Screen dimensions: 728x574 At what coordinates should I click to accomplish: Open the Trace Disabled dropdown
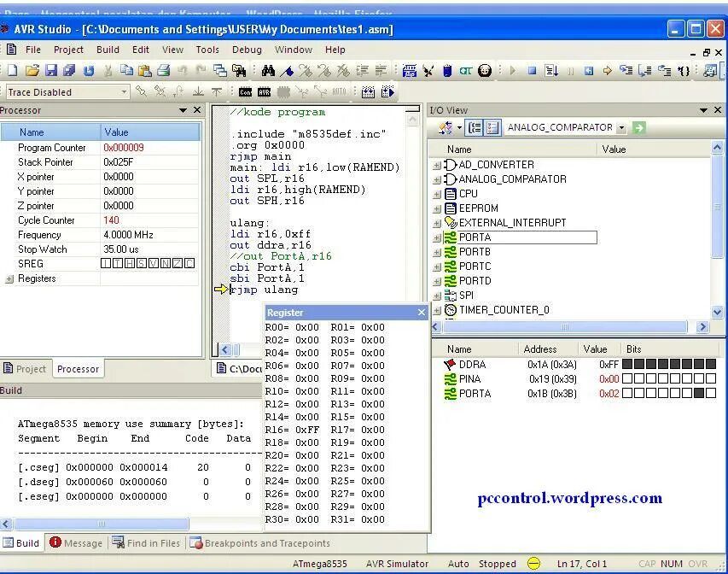[x=124, y=92]
